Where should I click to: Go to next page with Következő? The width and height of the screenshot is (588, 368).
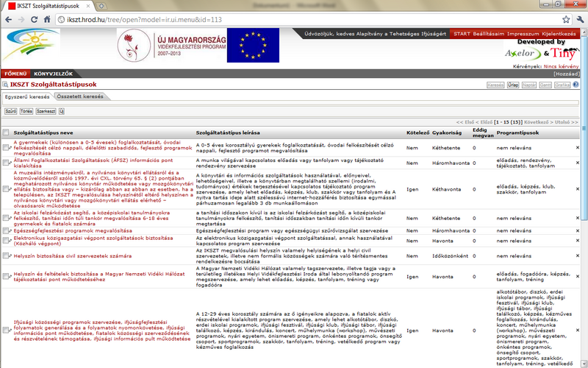tap(538, 122)
